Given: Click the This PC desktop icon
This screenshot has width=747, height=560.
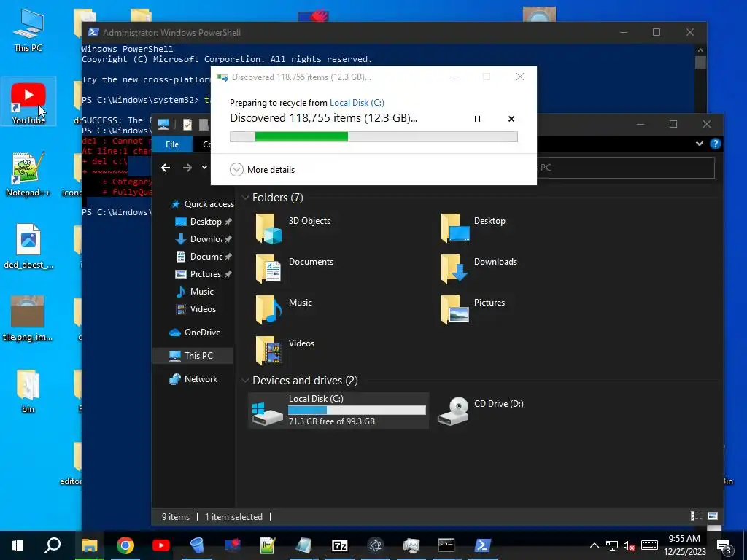Looking at the screenshot, I should pos(28,29).
